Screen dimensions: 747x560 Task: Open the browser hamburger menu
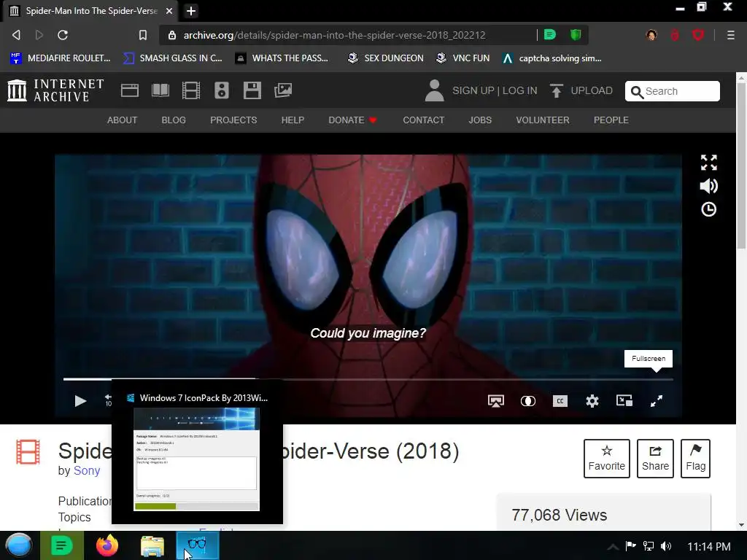(x=730, y=35)
